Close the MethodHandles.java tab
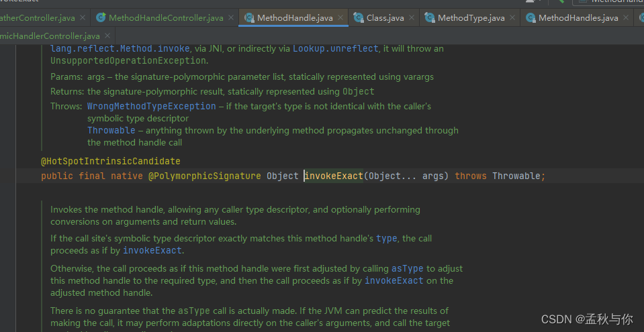The image size is (644, 332). pyautogui.click(x=625, y=18)
